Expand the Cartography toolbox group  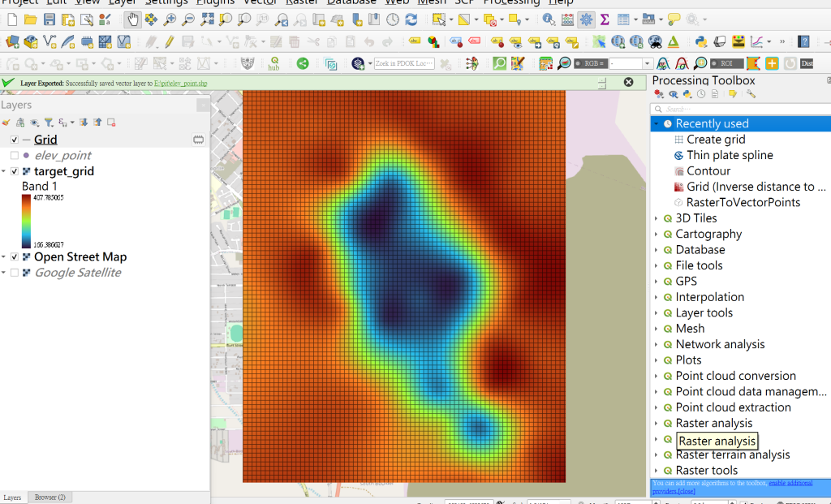point(656,235)
